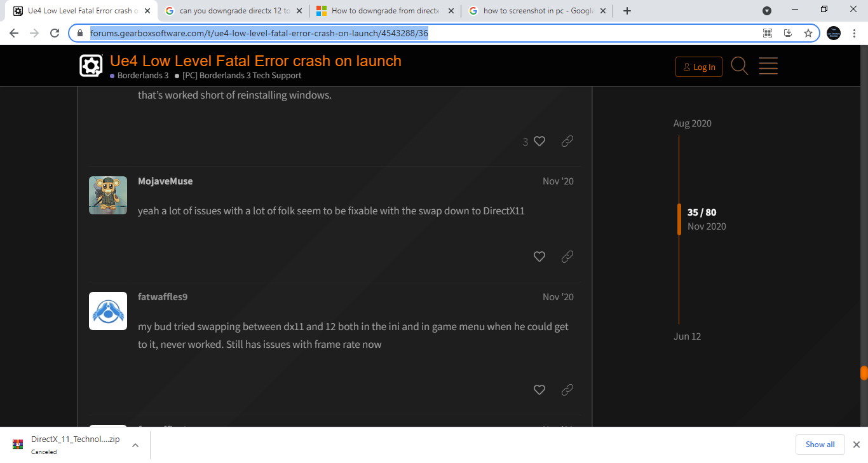Click the 3 likes count
Image resolution: width=868 pixels, height=463 pixels.
pyautogui.click(x=526, y=142)
